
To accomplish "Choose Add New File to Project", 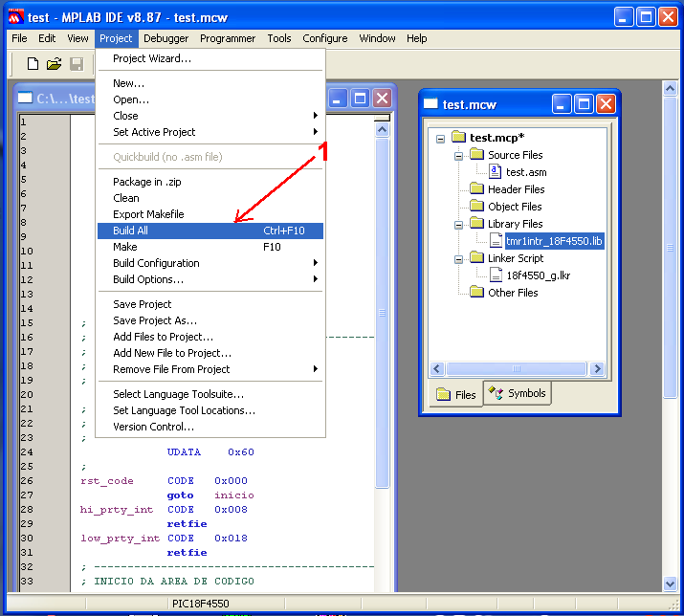I will 210,353.
